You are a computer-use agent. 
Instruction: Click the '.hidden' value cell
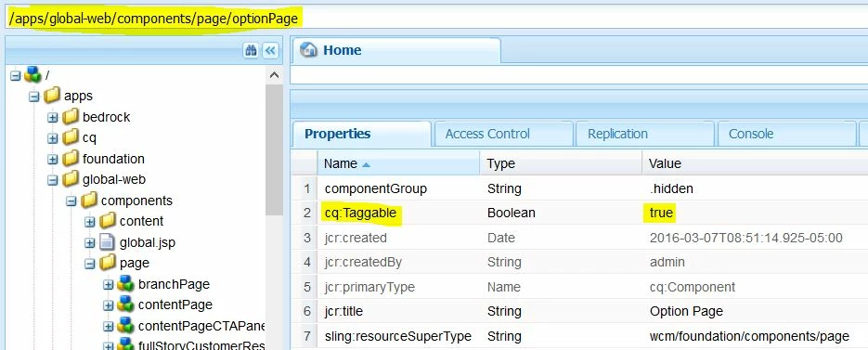(x=671, y=188)
